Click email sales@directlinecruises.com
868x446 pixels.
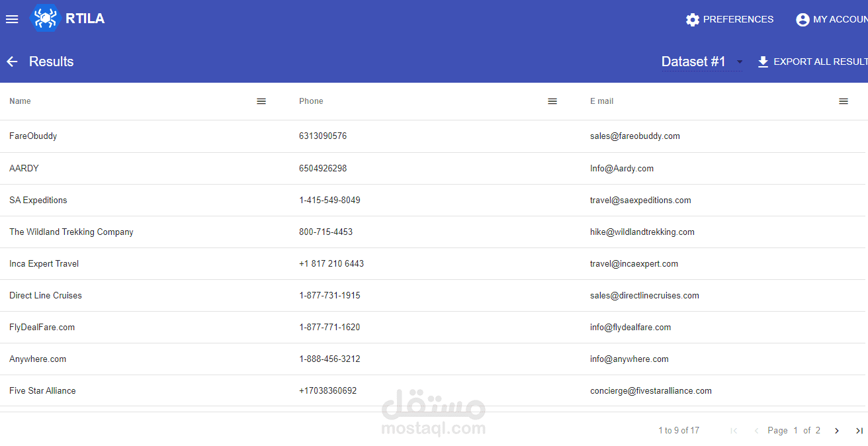[644, 295]
